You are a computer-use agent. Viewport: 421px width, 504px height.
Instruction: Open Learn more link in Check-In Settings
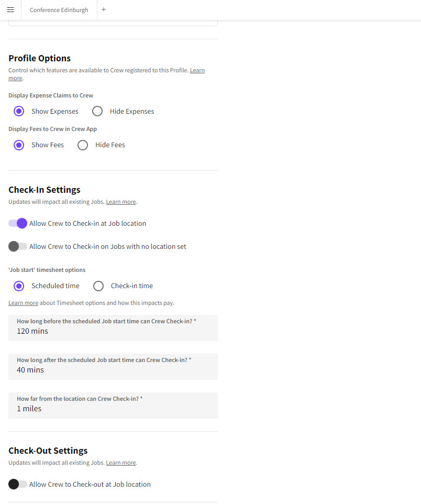click(x=121, y=202)
